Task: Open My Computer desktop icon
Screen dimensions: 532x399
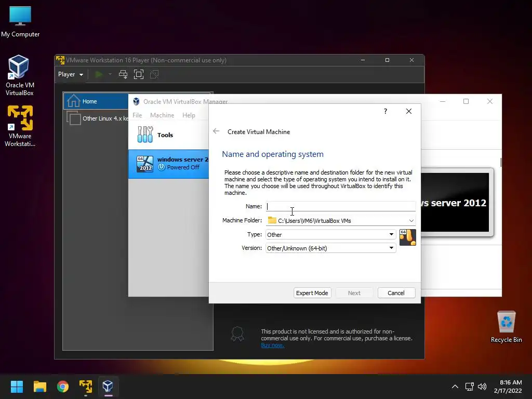Action: pos(20,21)
